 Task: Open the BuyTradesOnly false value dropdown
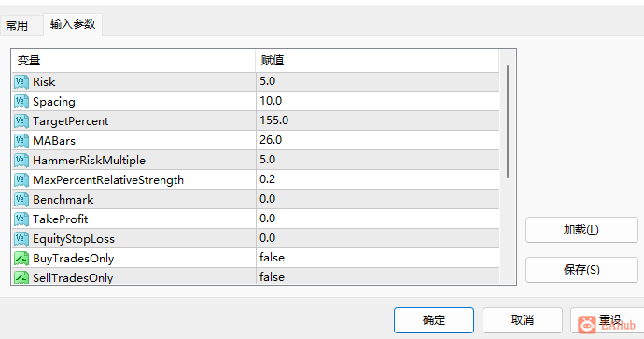377,258
